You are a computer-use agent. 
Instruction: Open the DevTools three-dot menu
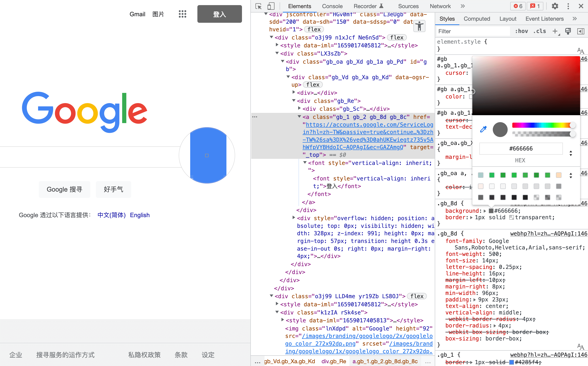pos(568,6)
